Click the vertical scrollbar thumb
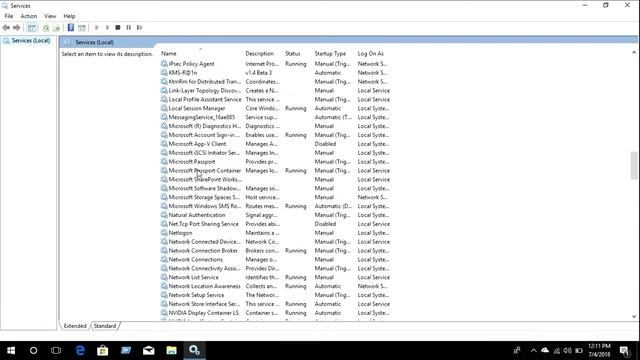This screenshot has width=640, height=360. [634, 165]
